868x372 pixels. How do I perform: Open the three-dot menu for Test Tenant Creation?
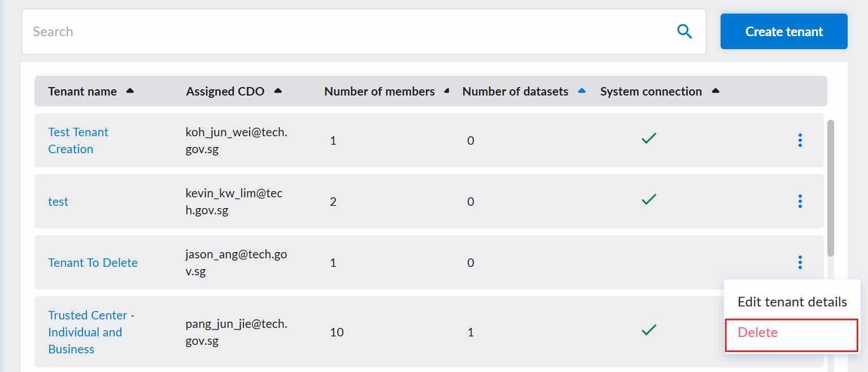[x=800, y=140]
